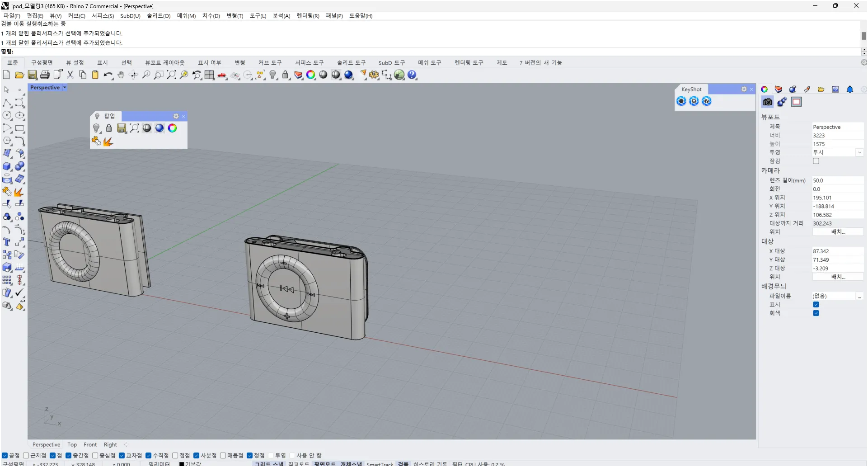This screenshot has width=868, height=467.
Task: Click the Zoom Window icon
Action: tap(159, 75)
